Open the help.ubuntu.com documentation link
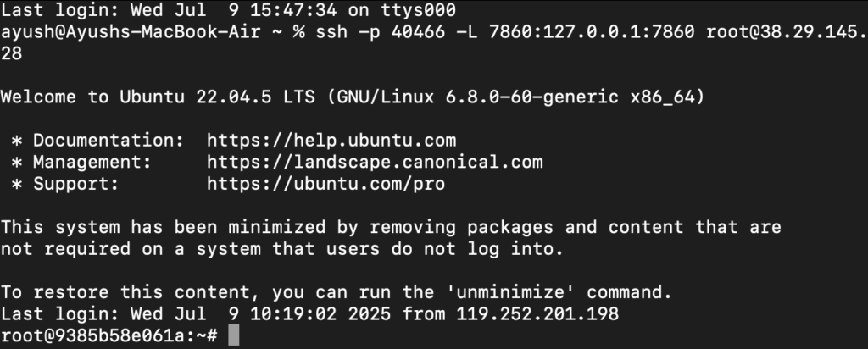The width and height of the screenshot is (868, 349). tap(331, 141)
